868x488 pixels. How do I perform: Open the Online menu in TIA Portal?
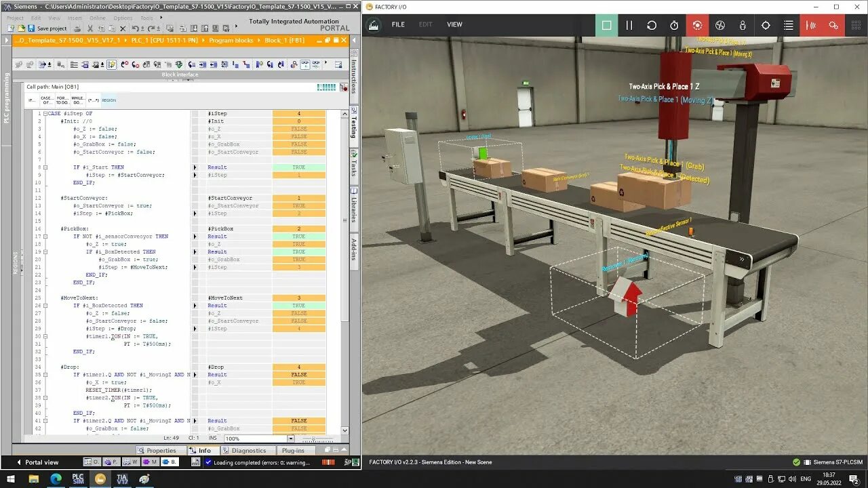pyautogui.click(x=98, y=18)
